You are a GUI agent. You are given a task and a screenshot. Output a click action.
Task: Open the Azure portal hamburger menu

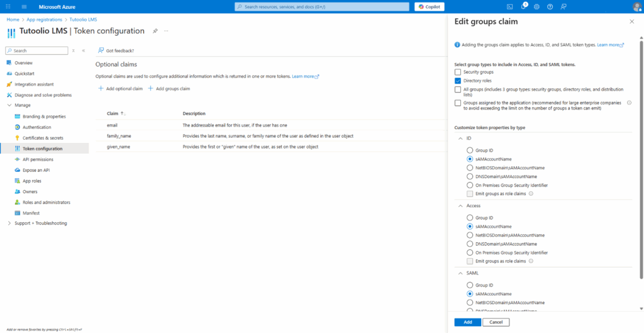[x=24, y=6]
